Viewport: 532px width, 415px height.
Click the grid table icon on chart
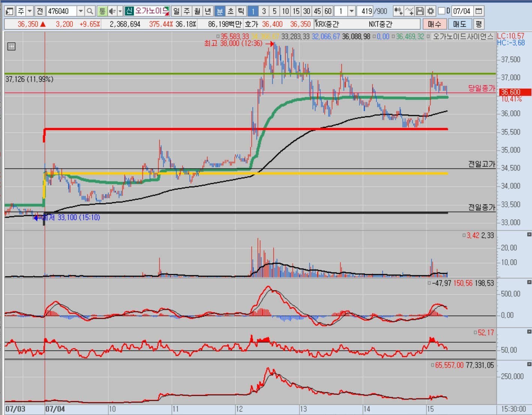(11, 47)
